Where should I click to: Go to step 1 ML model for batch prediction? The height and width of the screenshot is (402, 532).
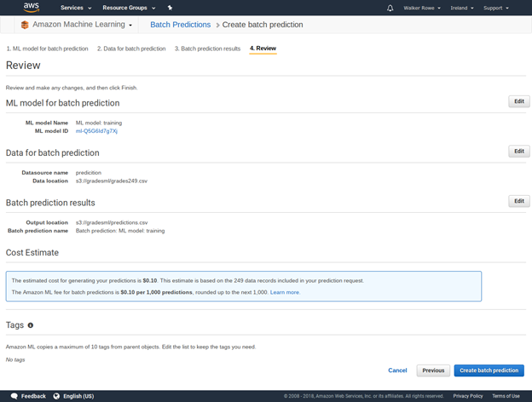pyautogui.click(x=47, y=49)
